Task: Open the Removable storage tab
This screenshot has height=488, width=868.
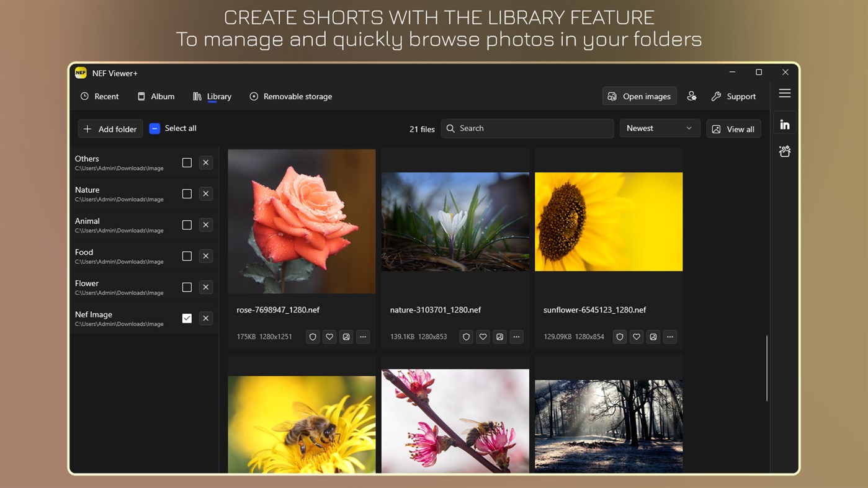Action: [290, 96]
